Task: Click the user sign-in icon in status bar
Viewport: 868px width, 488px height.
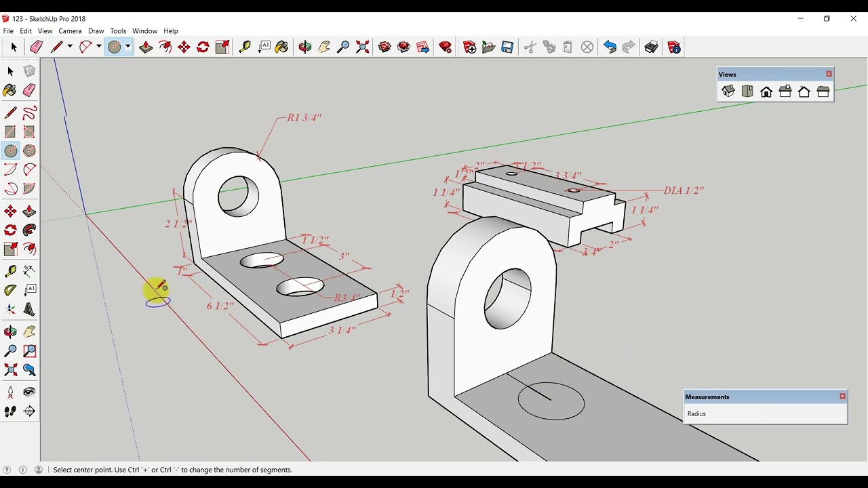Action: [39, 470]
